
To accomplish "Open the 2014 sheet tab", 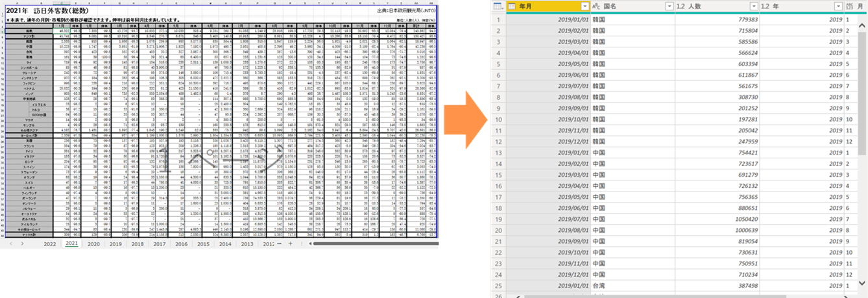I will (225, 244).
